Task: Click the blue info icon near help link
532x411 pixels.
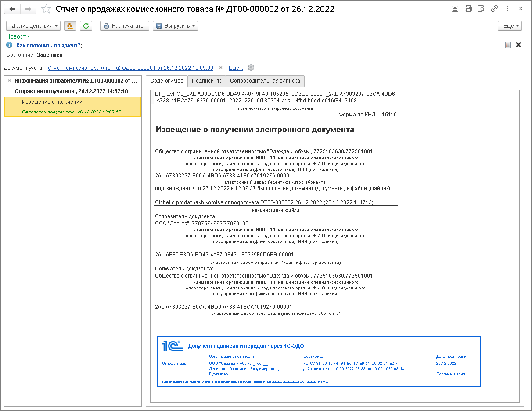Action: click(9, 45)
